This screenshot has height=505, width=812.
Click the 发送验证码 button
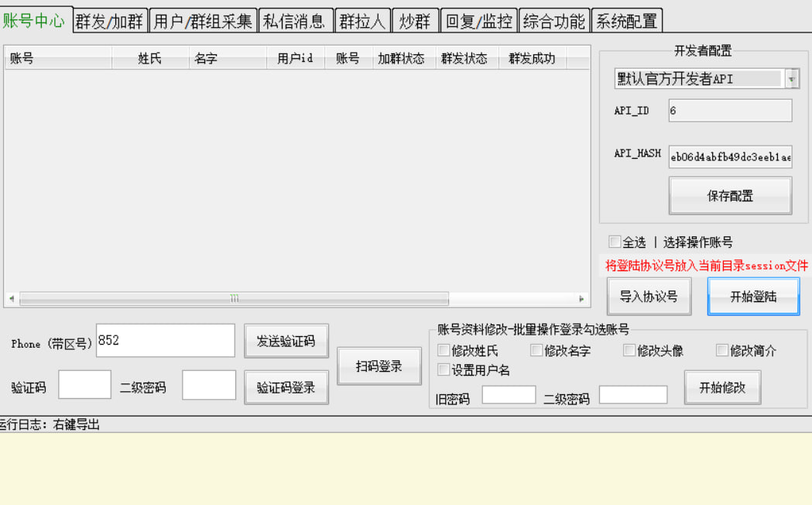click(286, 341)
